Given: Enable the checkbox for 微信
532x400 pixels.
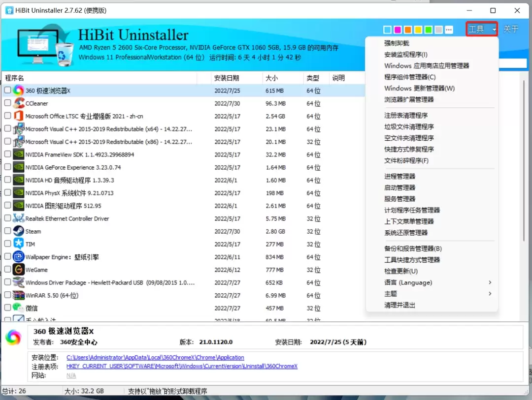Looking at the screenshot, I should 7,308.
